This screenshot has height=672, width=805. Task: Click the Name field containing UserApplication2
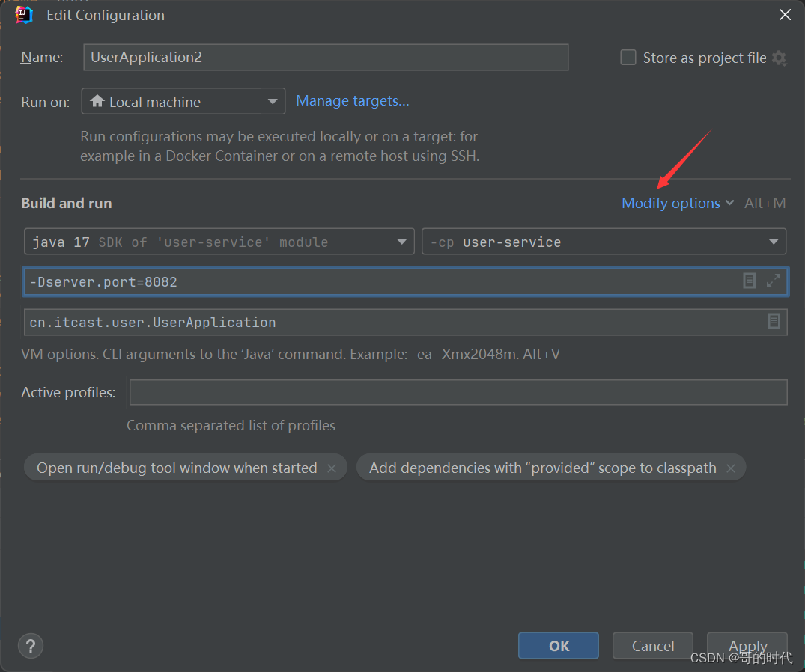[326, 58]
